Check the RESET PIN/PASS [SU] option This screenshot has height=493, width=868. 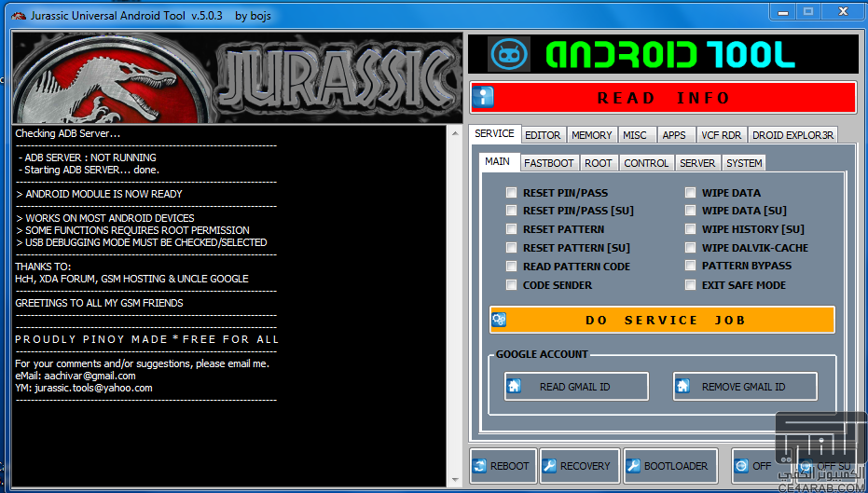pyautogui.click(x=511, y=211)
